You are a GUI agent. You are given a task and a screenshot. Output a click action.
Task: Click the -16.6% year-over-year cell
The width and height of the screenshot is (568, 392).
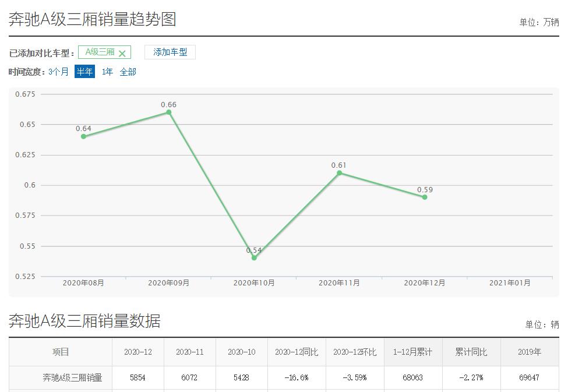tap(297, 377)
